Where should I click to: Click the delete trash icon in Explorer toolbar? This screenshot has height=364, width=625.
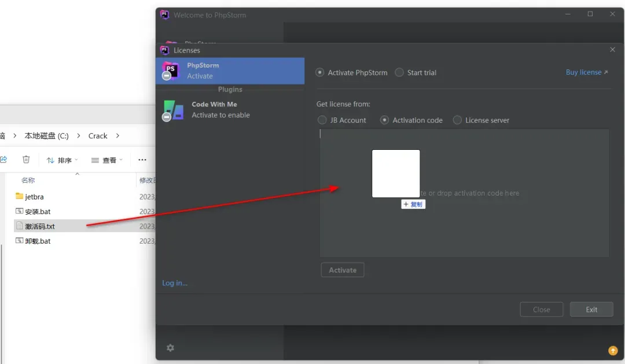pyautogui.click(x=26, y=160)
